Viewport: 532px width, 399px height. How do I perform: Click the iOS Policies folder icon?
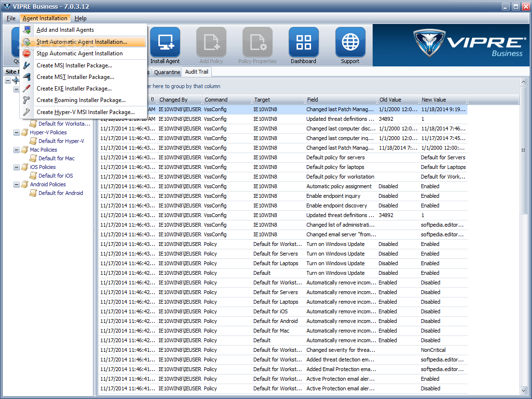pyautogui.click(x=25, y=167)
